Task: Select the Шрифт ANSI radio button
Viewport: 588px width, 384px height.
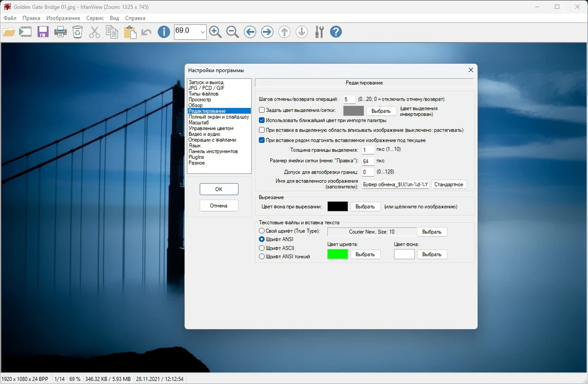Action: pos(262,239)
